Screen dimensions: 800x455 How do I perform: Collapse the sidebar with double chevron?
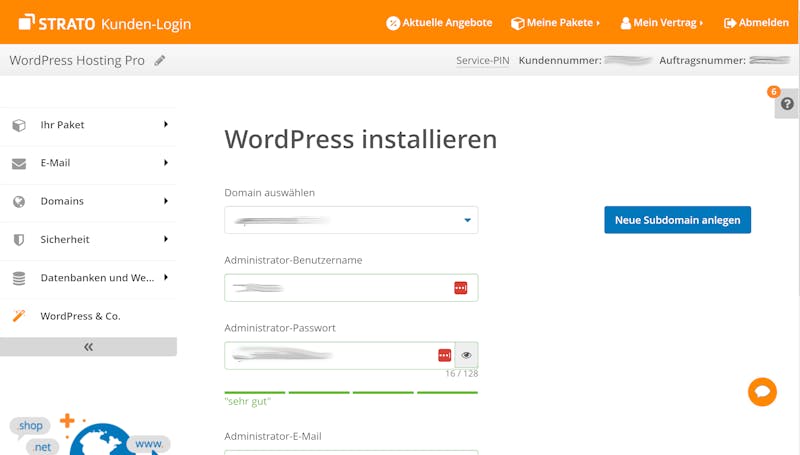(x=88, y=347)
